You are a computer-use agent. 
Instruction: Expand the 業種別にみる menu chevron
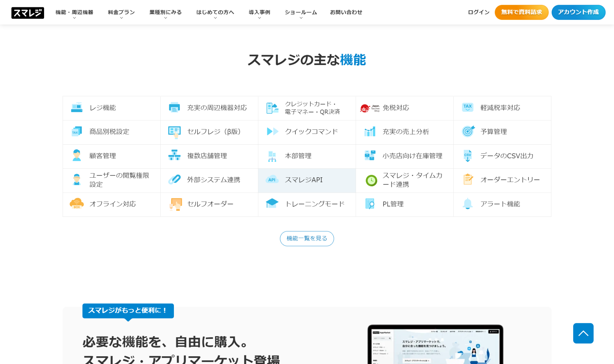coord(165,18)
